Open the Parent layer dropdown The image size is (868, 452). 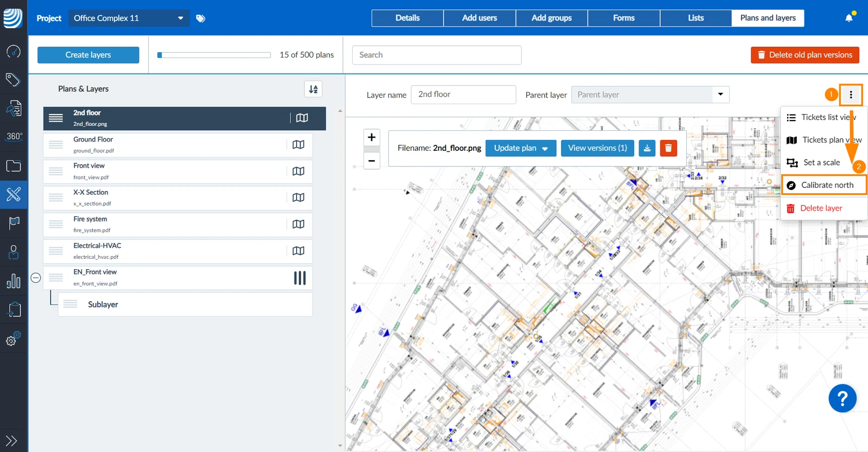650,94
